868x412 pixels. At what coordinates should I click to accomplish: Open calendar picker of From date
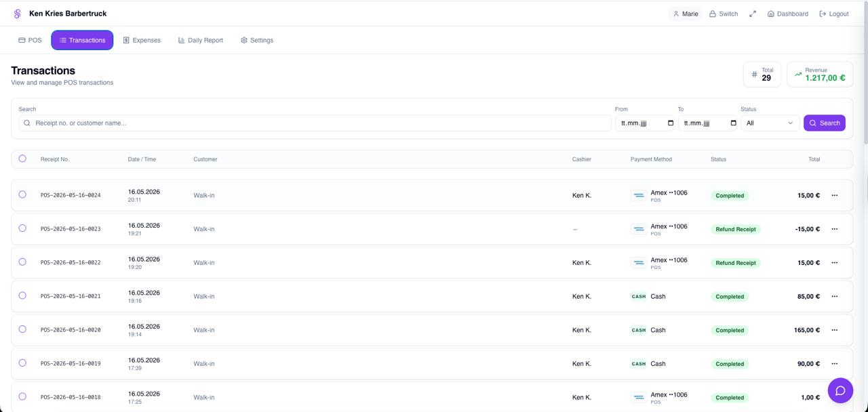[x=671, y=123]
